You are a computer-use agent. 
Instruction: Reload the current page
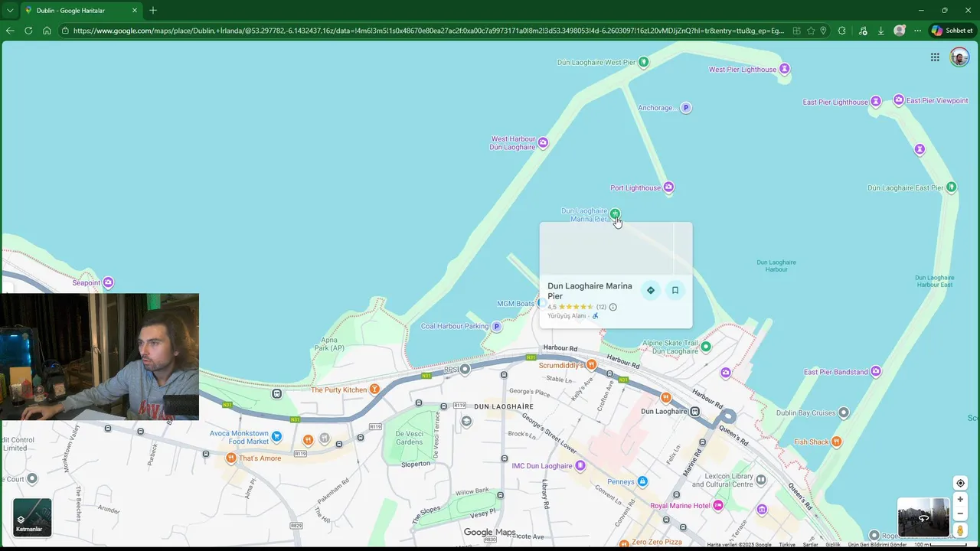(x=28, y=31)
